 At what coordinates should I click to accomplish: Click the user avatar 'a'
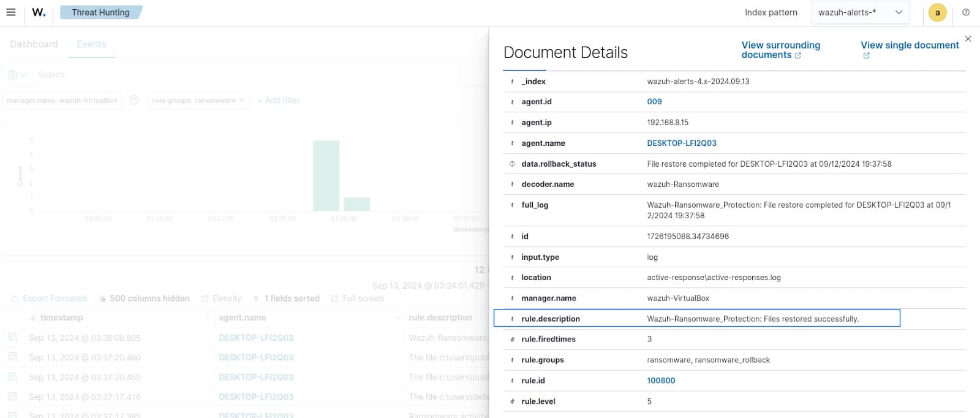(x=937, y=12)
